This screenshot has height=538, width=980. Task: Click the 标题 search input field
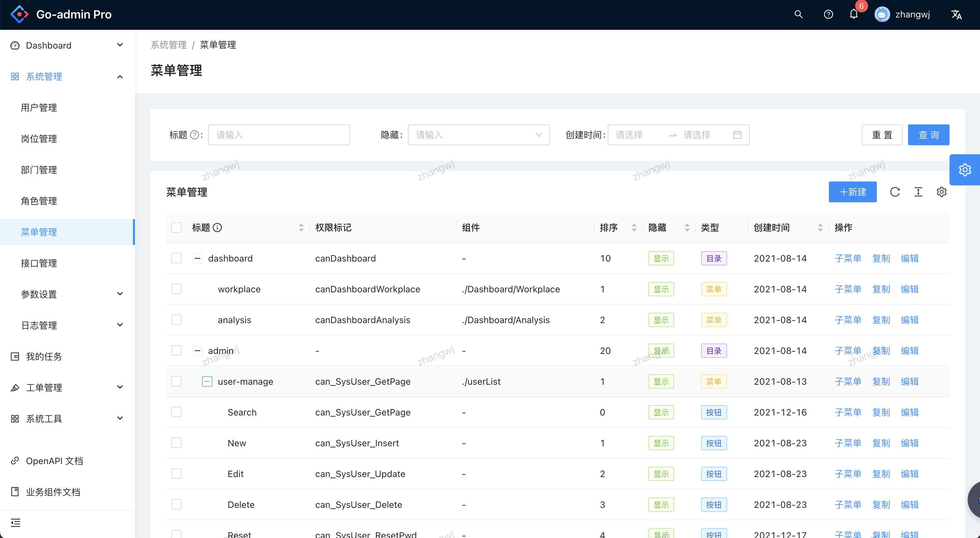point(279,135)
